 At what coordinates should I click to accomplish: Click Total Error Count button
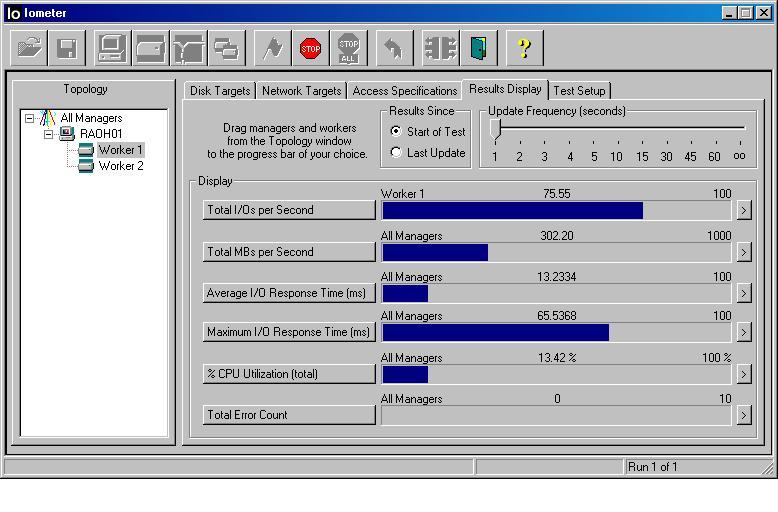tap(289, 415)
